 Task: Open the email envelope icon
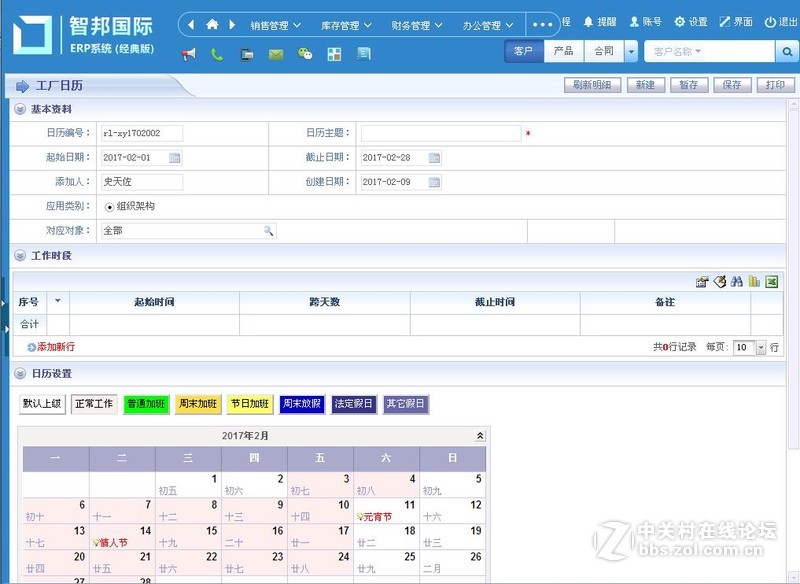click(x=276, y=54)
